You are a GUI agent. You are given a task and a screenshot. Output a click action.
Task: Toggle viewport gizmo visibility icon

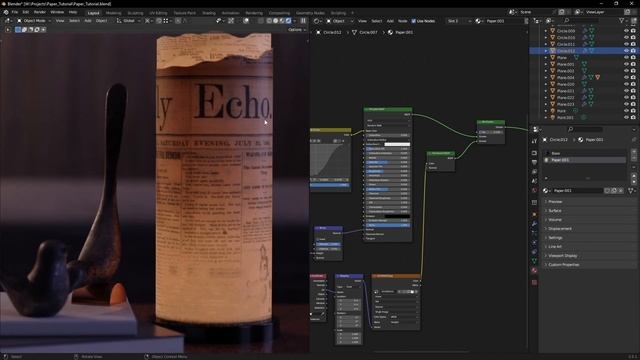(x=231, y=20)
